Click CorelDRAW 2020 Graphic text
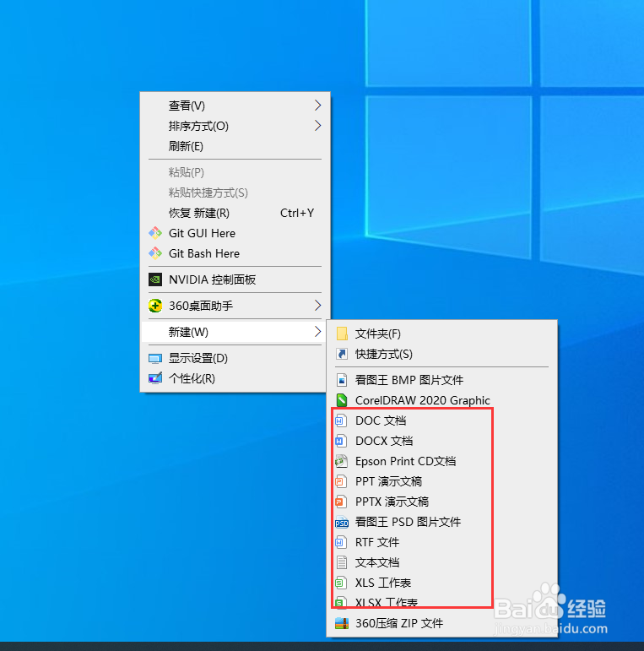 [x=423, y=400]
